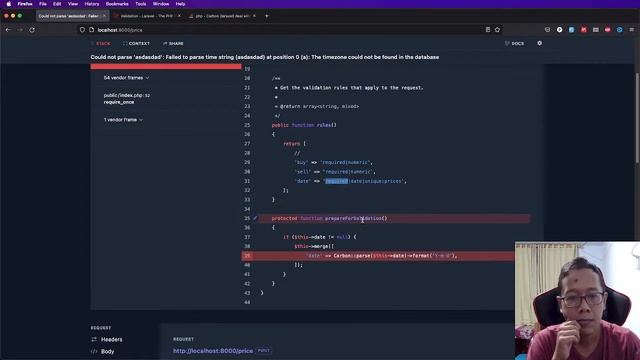The height and width of the screenshot is (360, 640).
Task: Open the DOCS link
Action: tap(514, 43)
